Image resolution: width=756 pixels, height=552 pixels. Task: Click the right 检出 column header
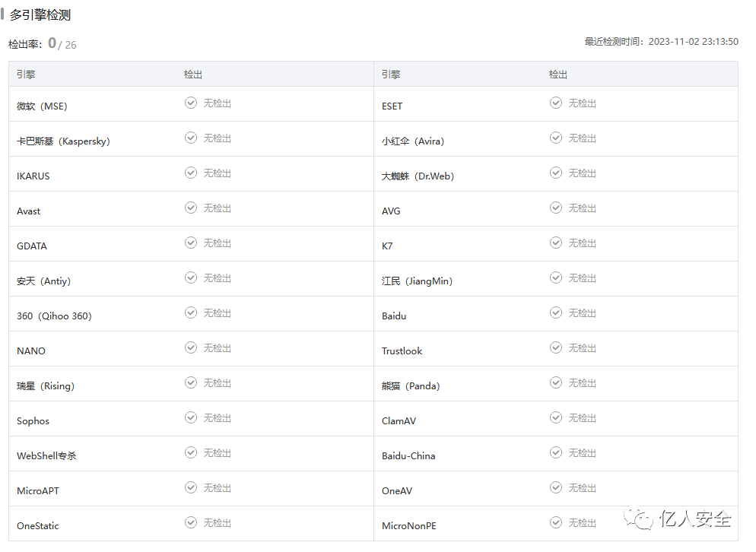557,75
